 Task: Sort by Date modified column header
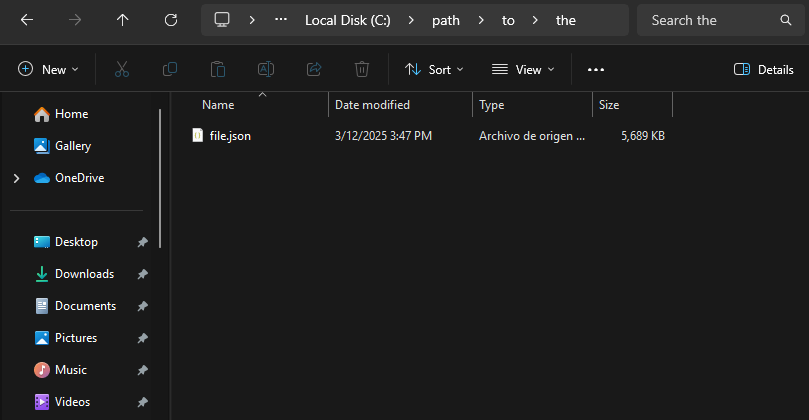tap(372, 105)
